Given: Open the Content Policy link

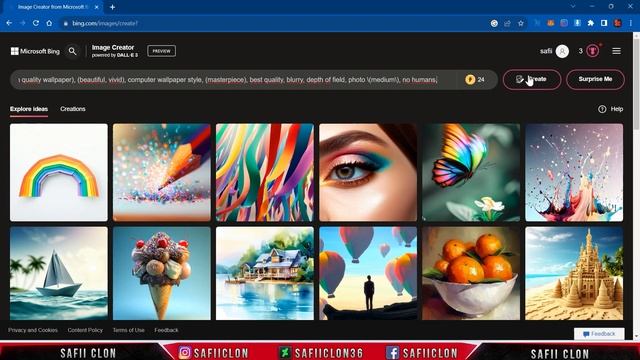Looking at the screenshot, I should click(x=85, y=330).
